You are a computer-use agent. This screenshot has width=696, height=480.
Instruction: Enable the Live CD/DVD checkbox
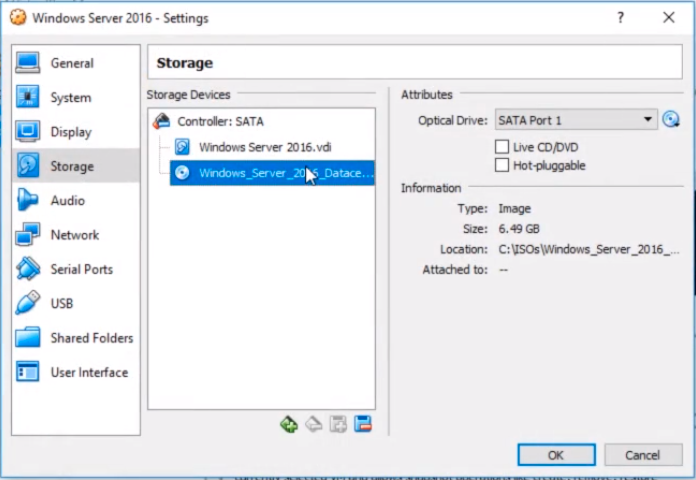[502, 147]
